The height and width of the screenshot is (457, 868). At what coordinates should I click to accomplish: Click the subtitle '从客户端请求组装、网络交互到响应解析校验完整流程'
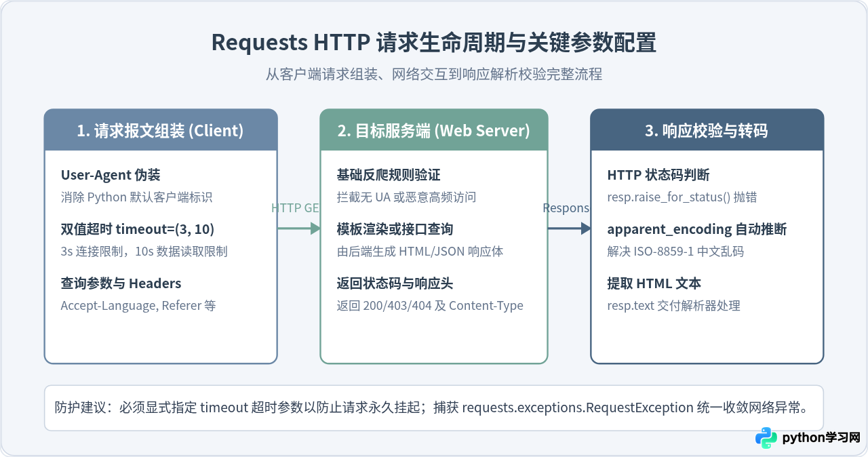pyautogui.click(x=434, y=74)
